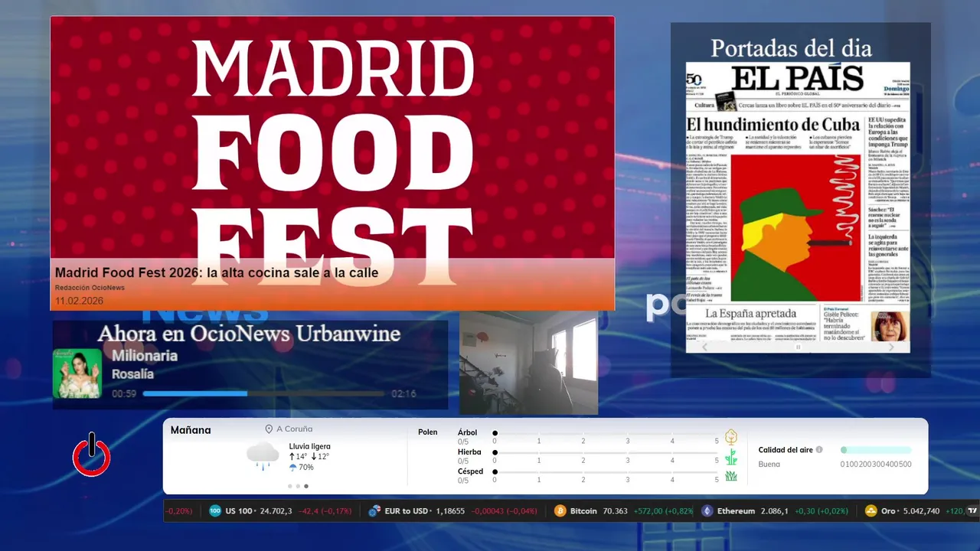Click the min temperature down arrow 12°
Viewport: 980px width, 551px height.
(314, 457)
